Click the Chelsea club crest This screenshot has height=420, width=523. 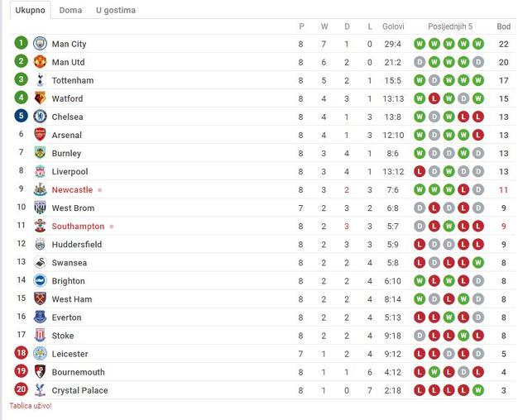(x=40, y=117)
